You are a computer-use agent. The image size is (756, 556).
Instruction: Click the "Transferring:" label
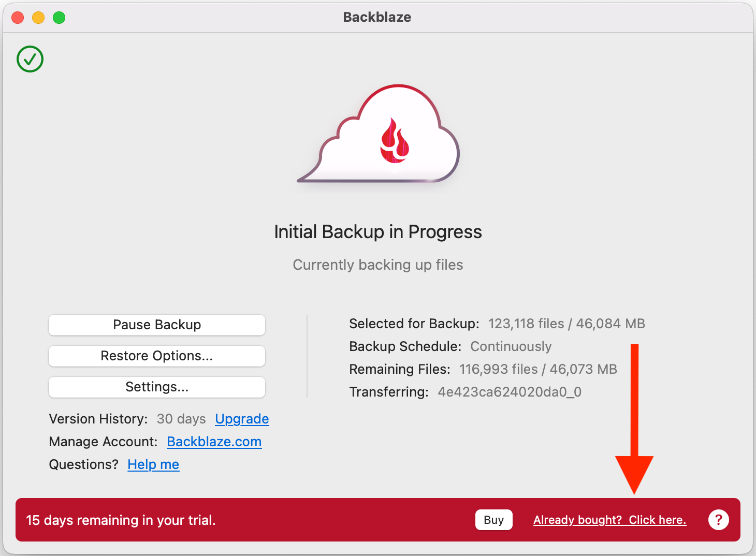[x=389, y=392]
